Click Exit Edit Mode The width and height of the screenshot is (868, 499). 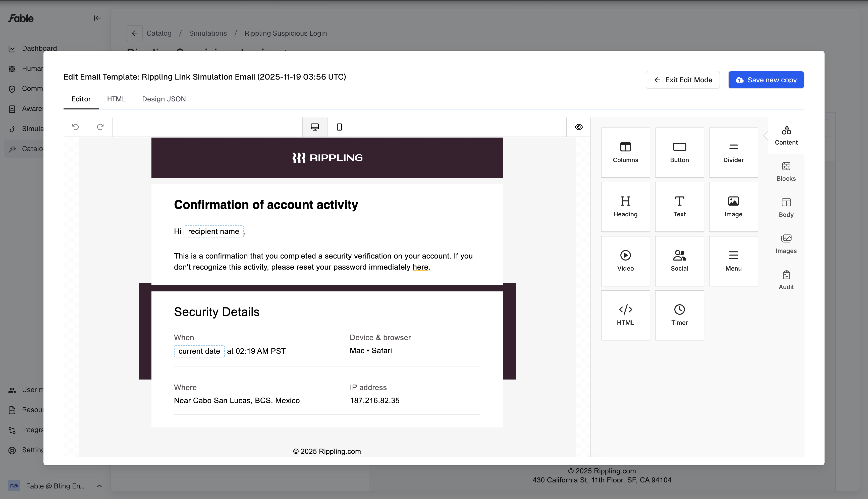pos(683,80)
